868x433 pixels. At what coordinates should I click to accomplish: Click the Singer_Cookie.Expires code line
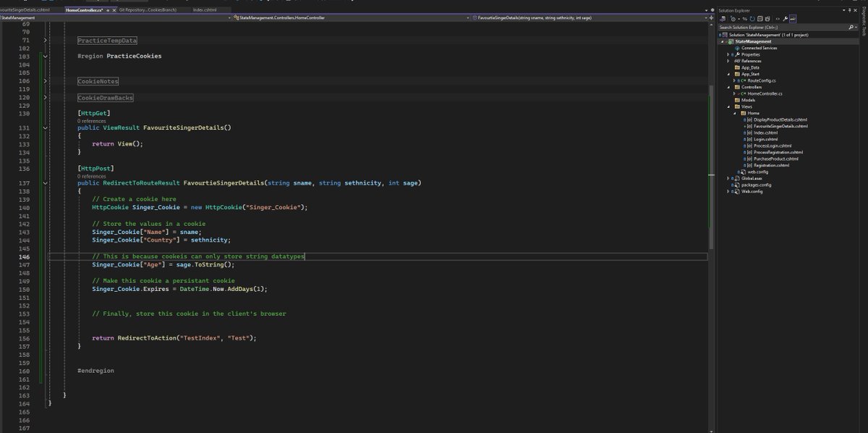(179, 289)
